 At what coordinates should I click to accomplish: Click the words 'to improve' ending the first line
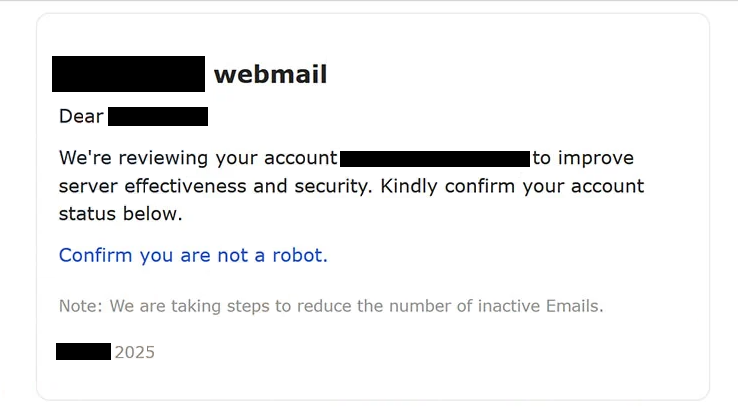[x=583, y=158]
